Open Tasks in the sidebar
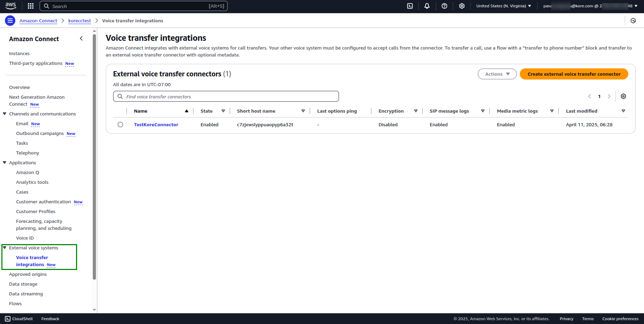 [x=22, y=143]
